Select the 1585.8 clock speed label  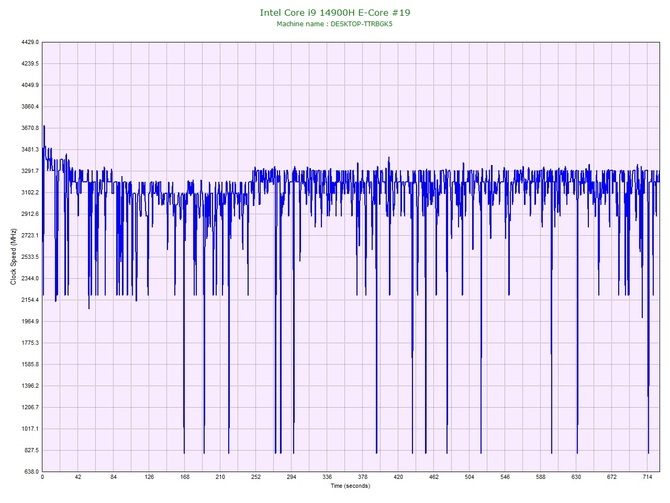coord(30,364)
